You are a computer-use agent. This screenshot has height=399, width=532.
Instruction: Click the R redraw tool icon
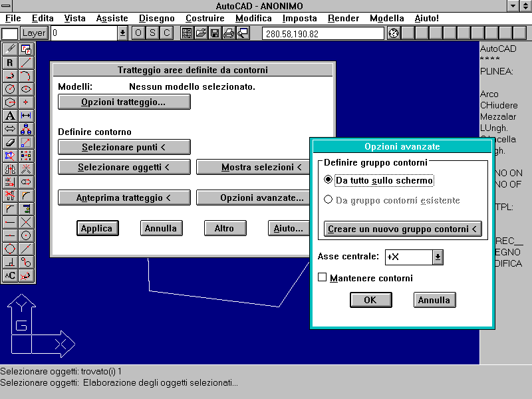pos(10,63)
